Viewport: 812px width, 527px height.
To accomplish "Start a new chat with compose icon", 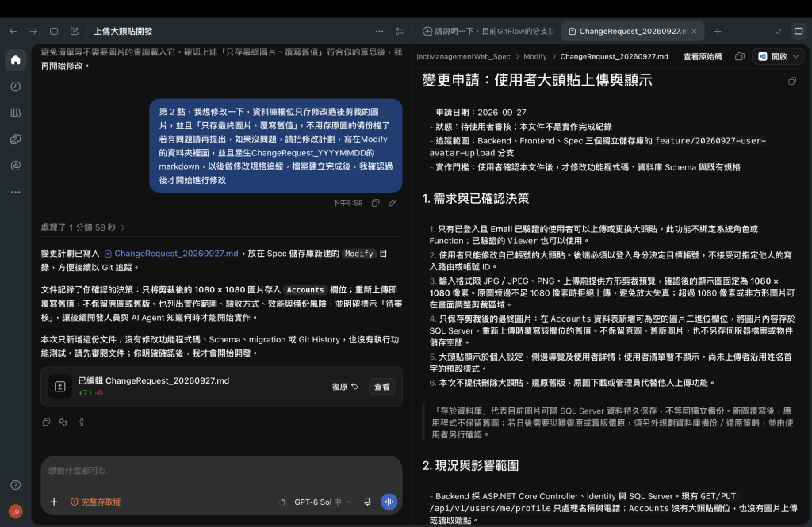I will click(75, 31).
